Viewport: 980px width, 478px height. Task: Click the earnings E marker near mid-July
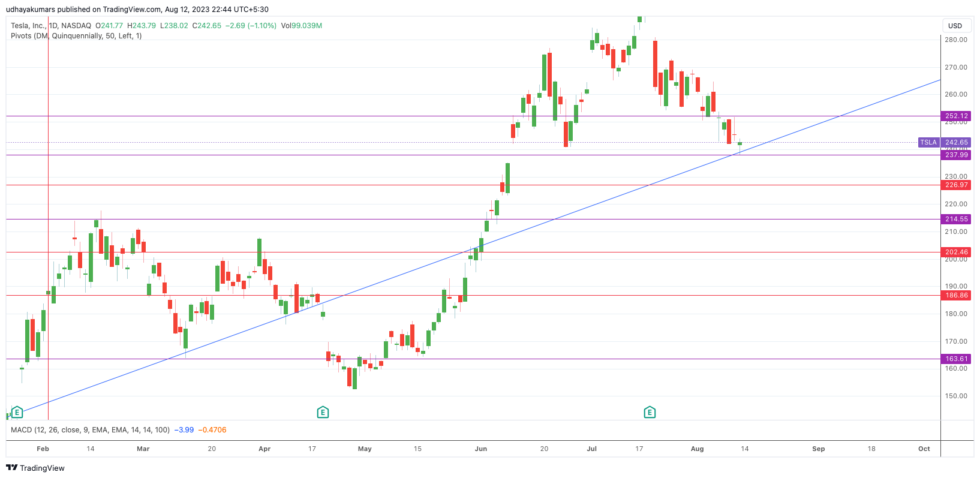pyautogui.click(x=650, y=412)
